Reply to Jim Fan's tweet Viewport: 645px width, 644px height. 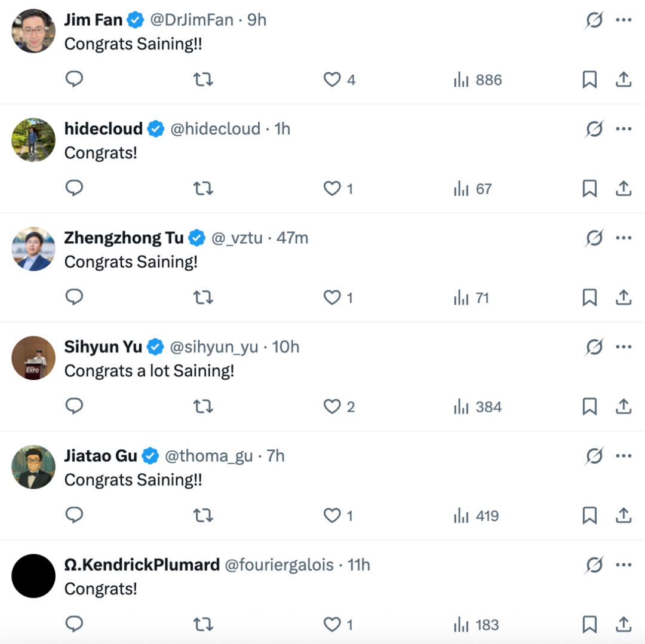(x=74, y=79)
